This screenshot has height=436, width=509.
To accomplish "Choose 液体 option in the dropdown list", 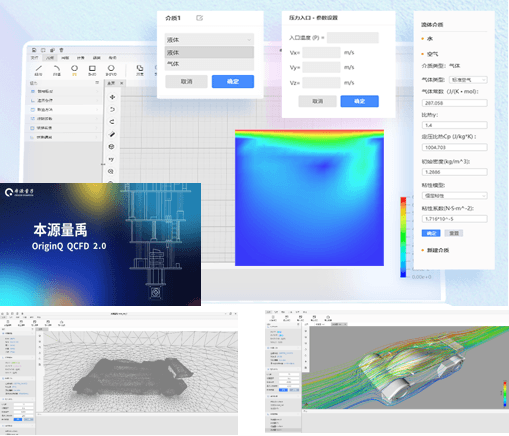I will click(209, 52).
